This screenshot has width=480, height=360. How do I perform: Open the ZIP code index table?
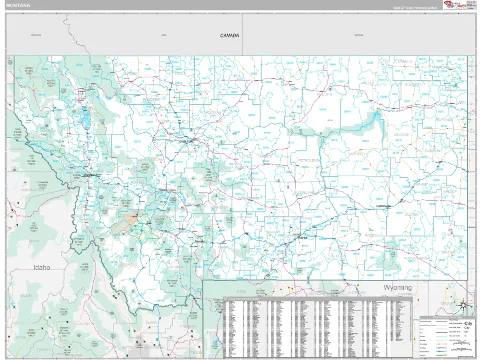[x=318, y=327]
